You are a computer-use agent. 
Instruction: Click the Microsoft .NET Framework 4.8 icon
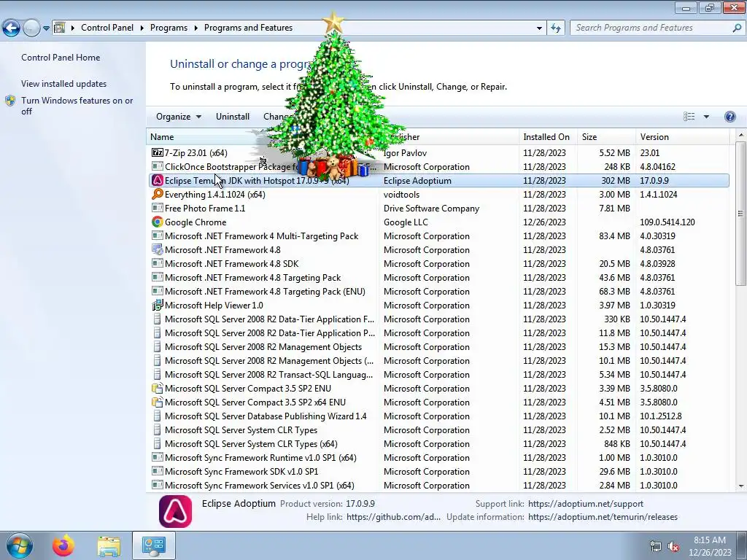tap(158, 249)
